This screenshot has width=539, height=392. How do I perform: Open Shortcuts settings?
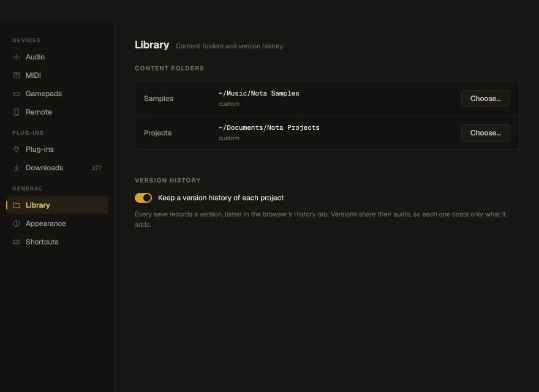[57, 242]
